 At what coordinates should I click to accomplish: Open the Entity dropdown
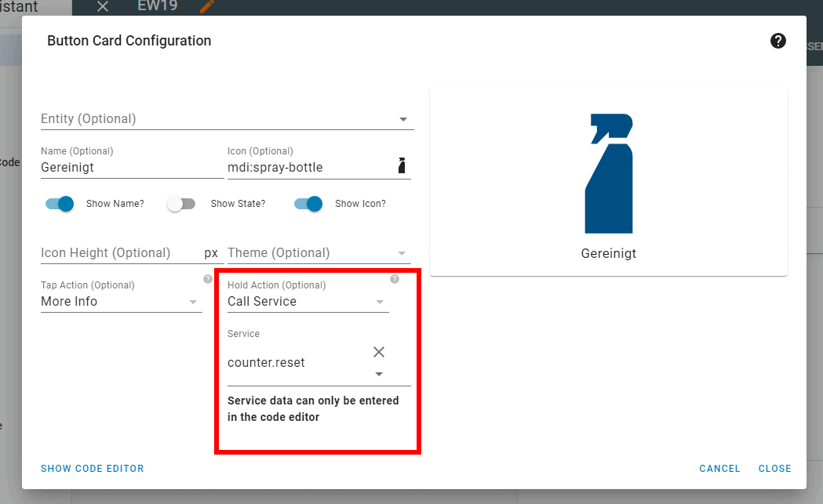(403, 119)
